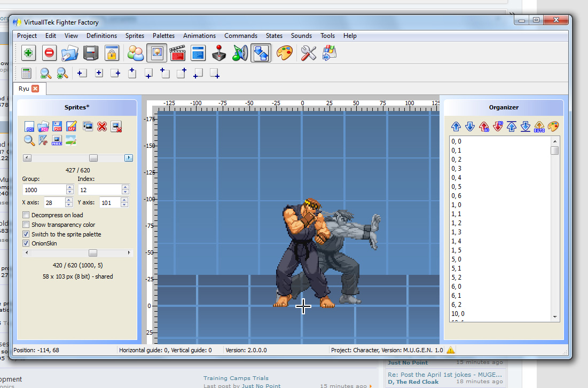This screenshot has width=588, height=388.
Task: Close the Ryu tab with its red X
Action: (35, 89)
